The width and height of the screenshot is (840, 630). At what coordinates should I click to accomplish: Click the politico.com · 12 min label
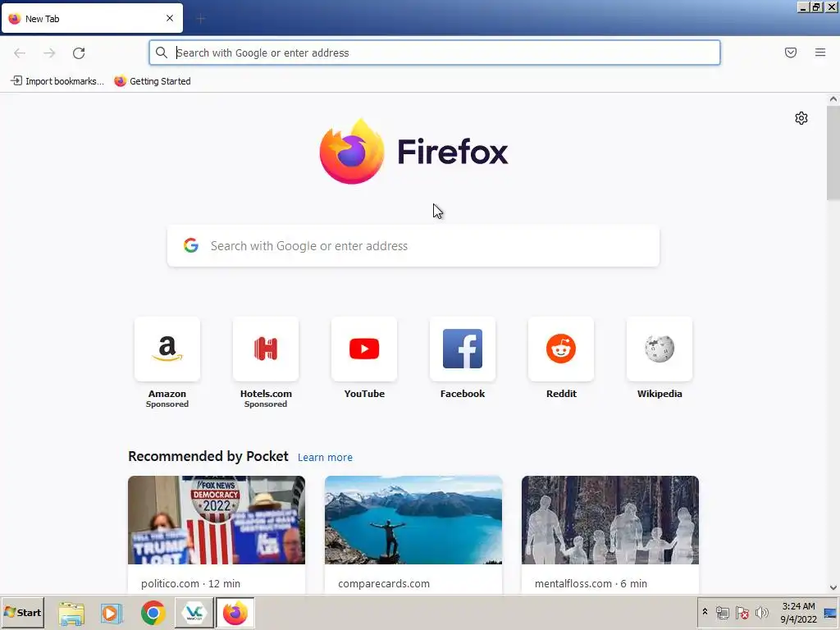click(190, 583)
